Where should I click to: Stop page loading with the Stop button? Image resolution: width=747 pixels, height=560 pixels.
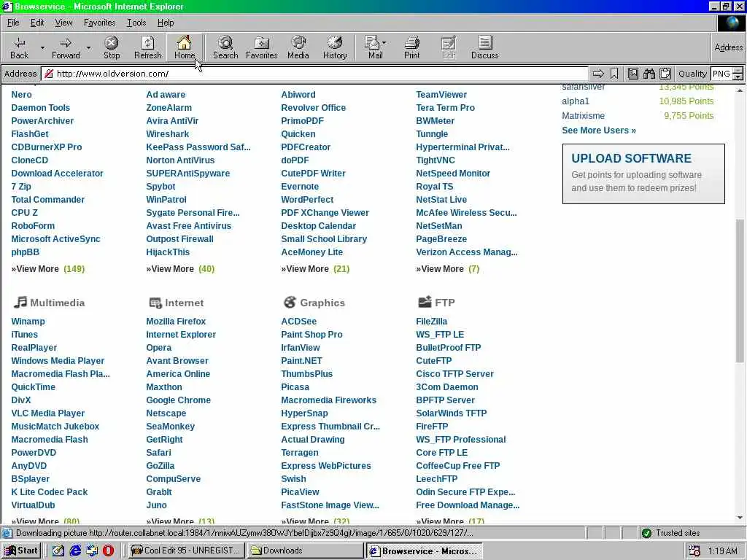(x=112, y=47)
